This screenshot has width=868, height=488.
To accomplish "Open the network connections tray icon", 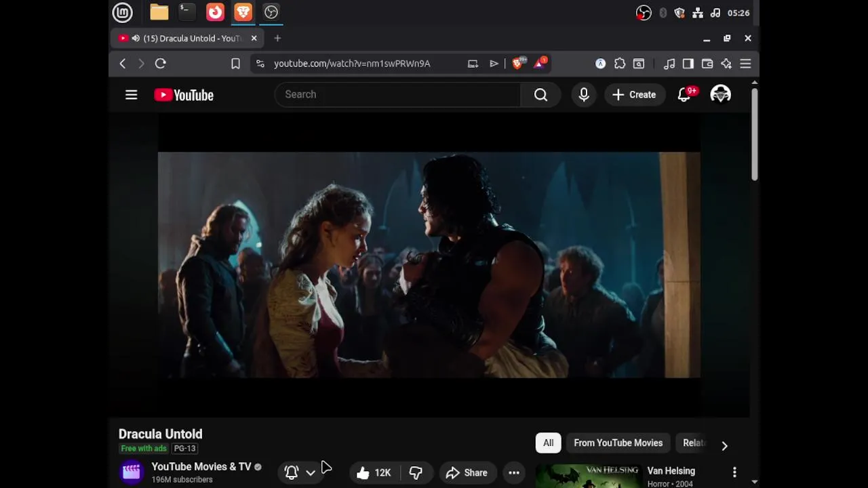I will (698, 13).
